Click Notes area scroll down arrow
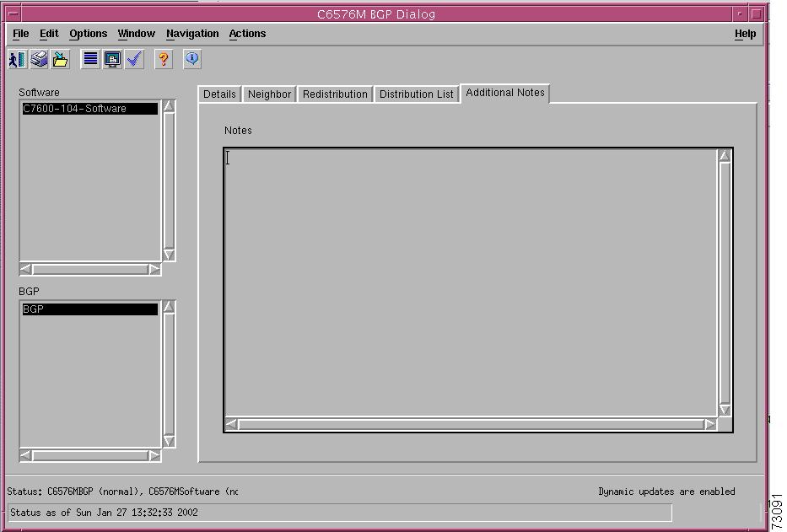The image size is (787, 532). (725, 410)
